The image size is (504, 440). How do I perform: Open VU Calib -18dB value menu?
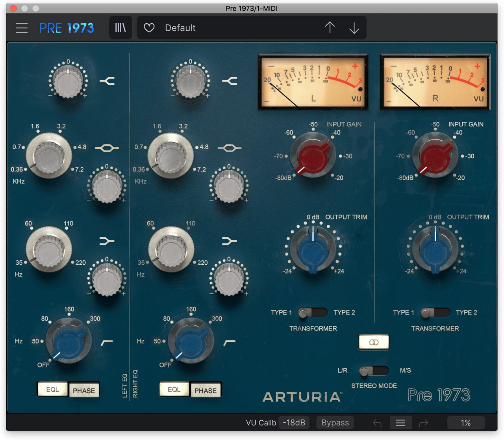294,423
